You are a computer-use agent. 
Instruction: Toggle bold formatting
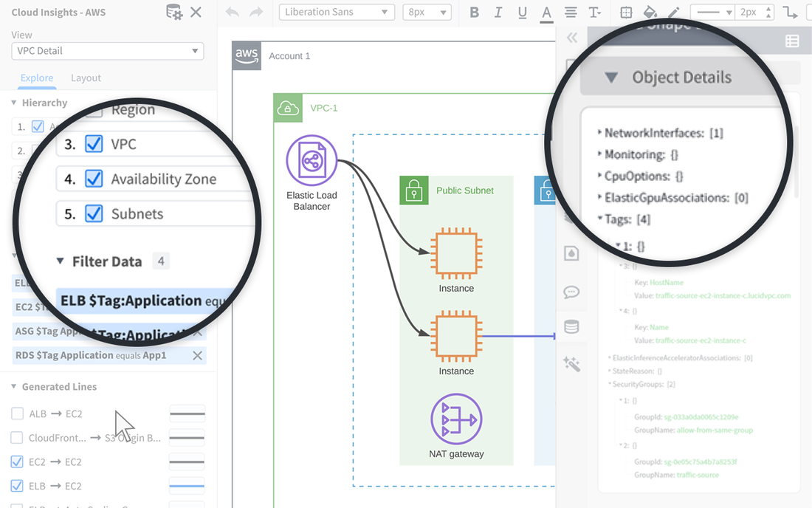tap(475, 13)
